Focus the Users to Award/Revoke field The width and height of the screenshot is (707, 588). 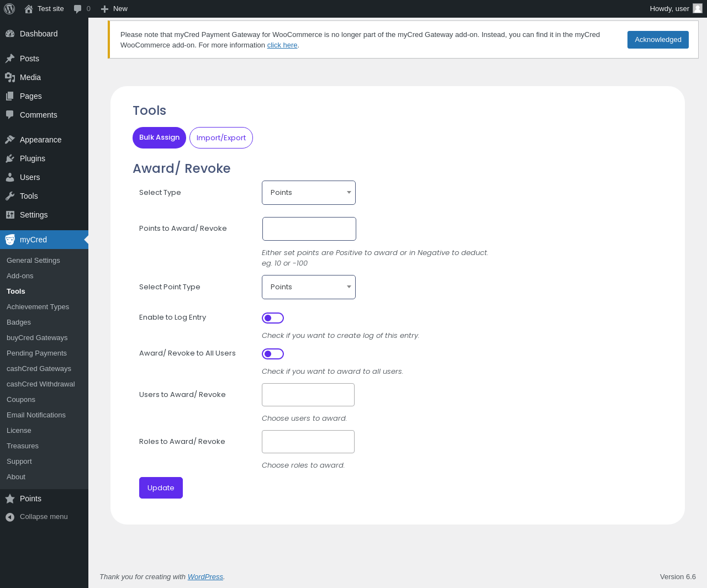pos(308,395)
